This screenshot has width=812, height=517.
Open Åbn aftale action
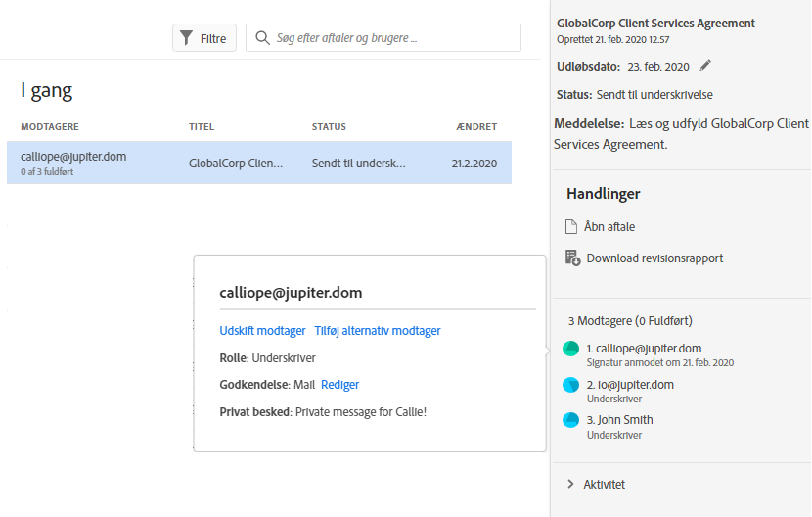click(609, 226)
